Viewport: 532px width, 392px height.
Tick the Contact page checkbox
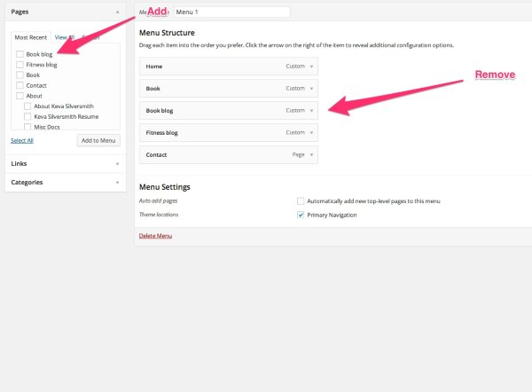(x=20, y=86)
